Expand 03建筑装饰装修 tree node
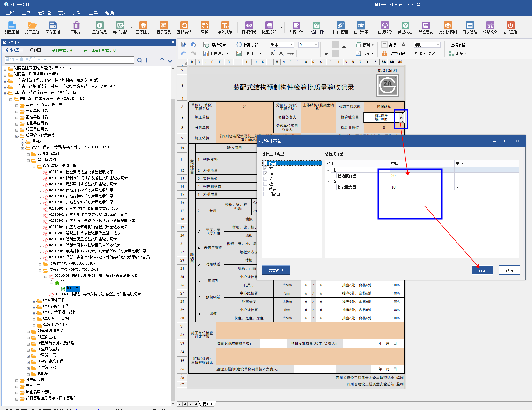Screen dimensions: 532x410 [x=28, y=331]
